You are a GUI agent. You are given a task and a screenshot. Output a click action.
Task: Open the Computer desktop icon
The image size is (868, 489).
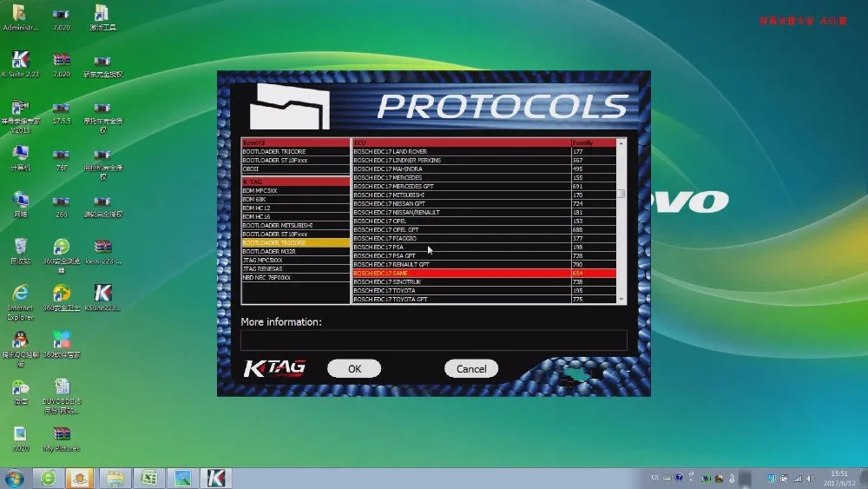coord(21,158)
